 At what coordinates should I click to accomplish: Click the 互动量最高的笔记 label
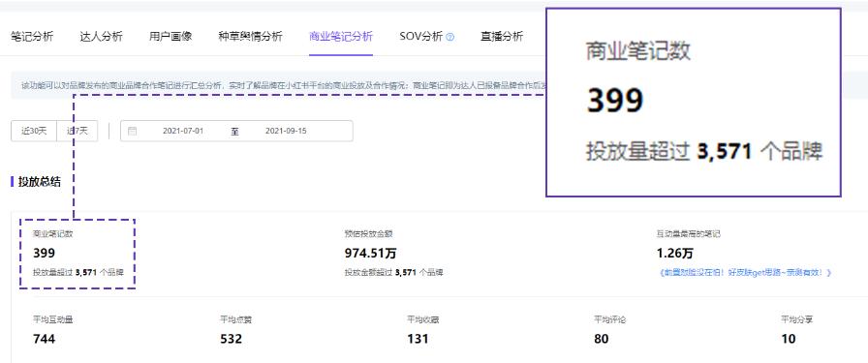(x=688, y=234)
